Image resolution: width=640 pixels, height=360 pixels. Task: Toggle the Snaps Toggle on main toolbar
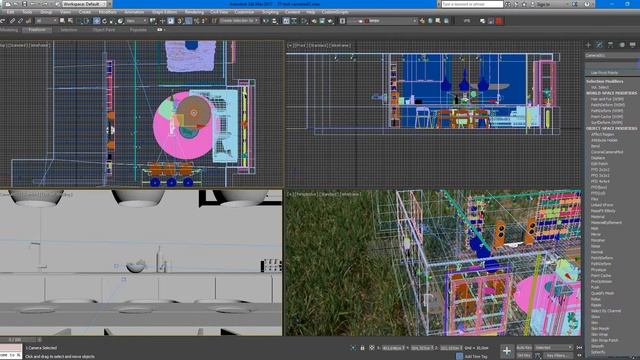click(180, 21)
